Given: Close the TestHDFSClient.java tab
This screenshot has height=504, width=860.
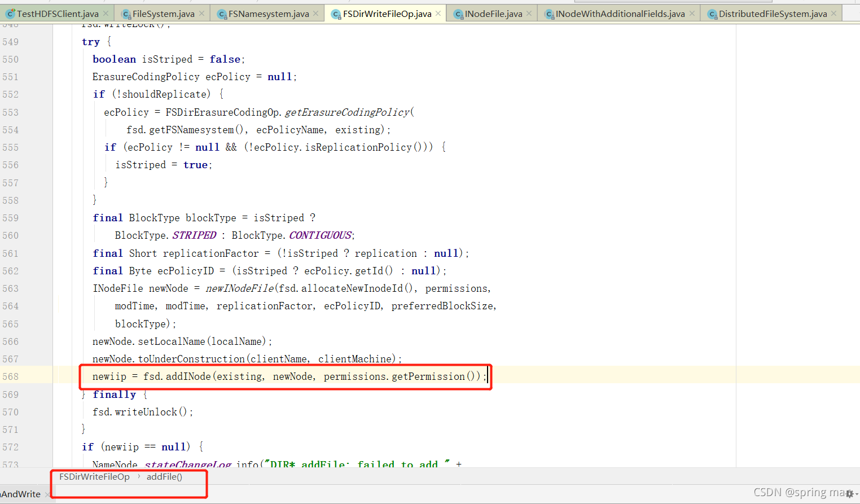Looking at the screenshot, I should tap(106, 14).
